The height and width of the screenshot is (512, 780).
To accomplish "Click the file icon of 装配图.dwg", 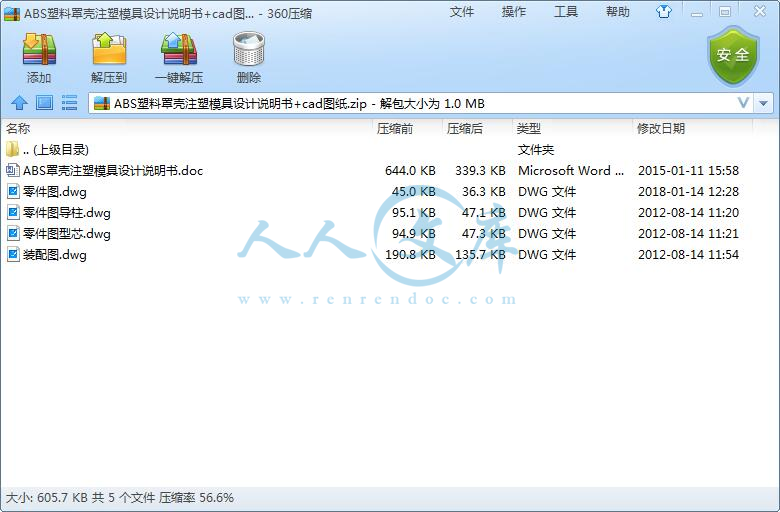I will 13,255.
